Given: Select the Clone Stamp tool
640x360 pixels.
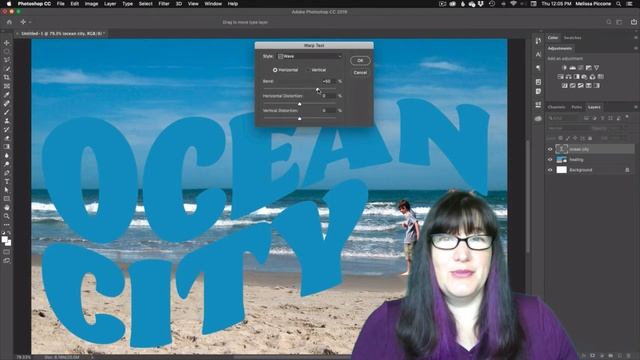Looking at the screenshot, I should point(7,121).
